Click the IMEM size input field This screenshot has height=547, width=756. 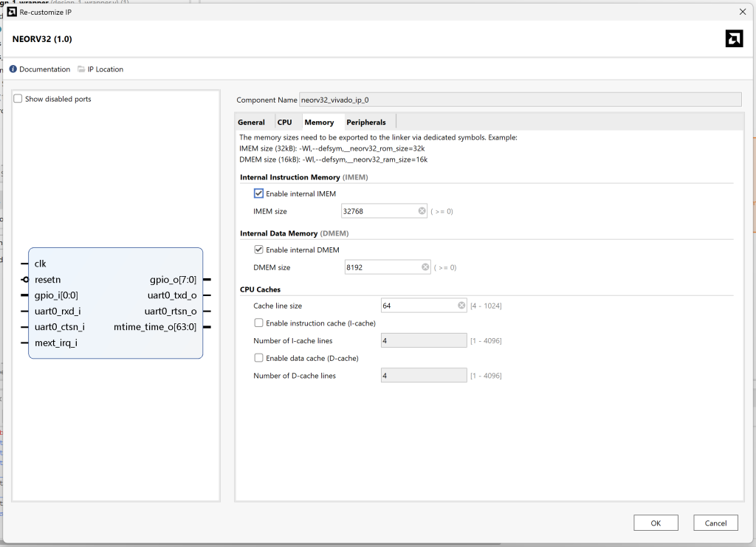tap(384, 211)
